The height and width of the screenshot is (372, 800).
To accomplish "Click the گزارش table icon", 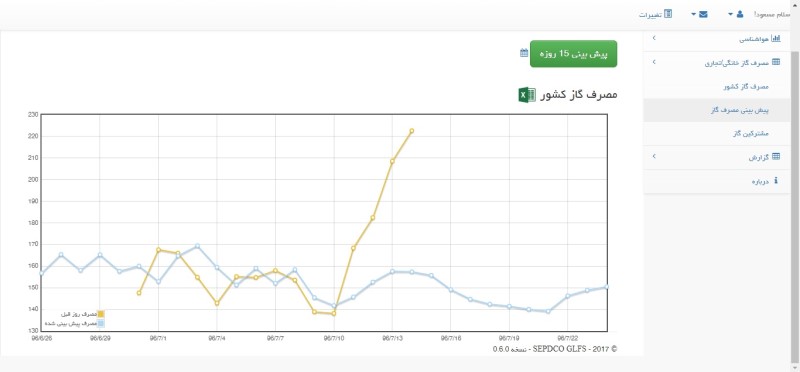I will pos(776,157).
